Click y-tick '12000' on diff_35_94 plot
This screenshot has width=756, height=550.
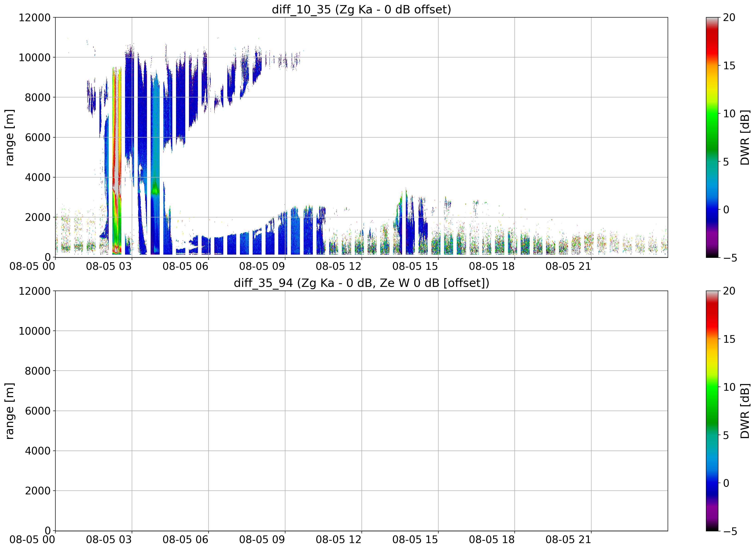click(35, 291)
